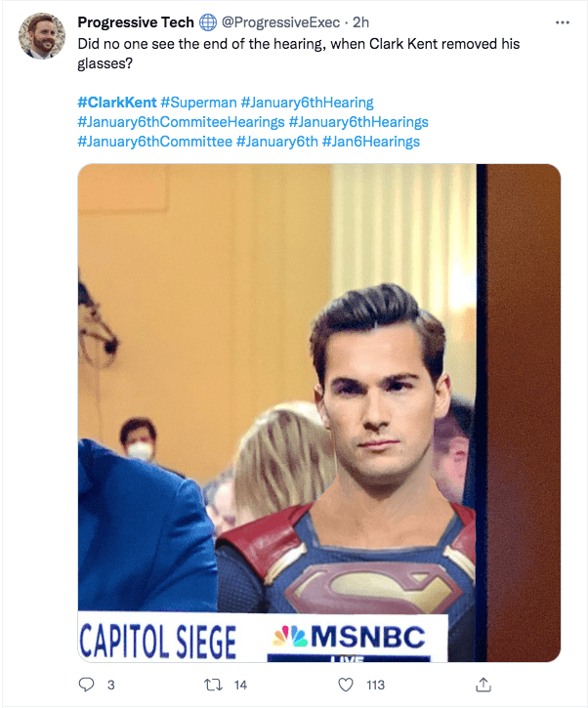The height and width of the screenshot is (708, 588).
Task: Visit the @ProgressiveExec handle
Action: click(x=283, y=22)
